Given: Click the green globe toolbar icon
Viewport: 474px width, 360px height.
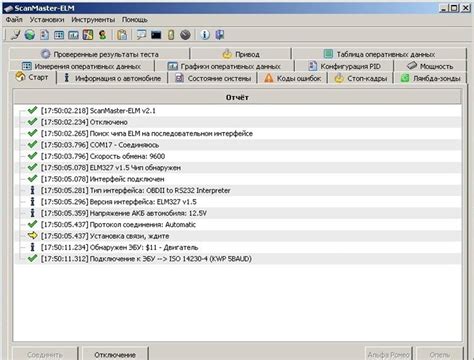Looking at the screenshot, I should coord(30,35).
